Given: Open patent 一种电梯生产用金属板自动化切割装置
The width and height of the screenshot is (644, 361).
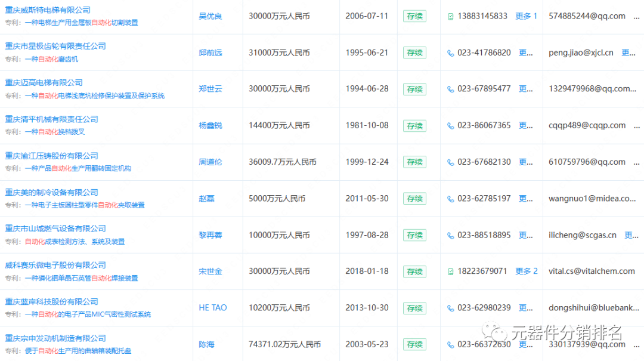Looking at the screenshot, I should point(81,23).
